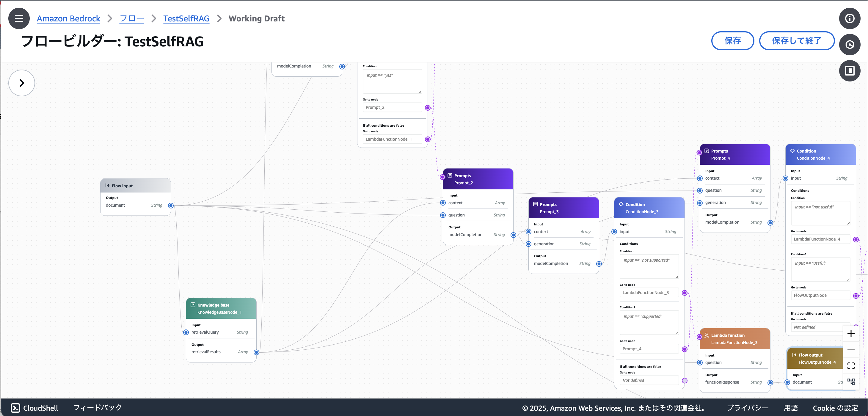Image resolution: width=868 pixels, height=416 pixels.
Task: Open the プライバシー footer link
Action: click(747, 408)
